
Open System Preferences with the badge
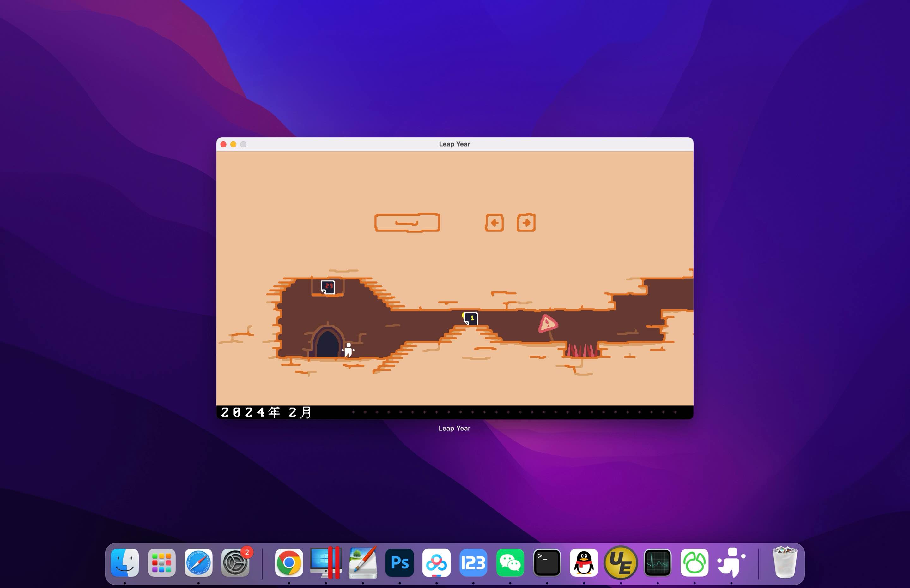[235, 562]
